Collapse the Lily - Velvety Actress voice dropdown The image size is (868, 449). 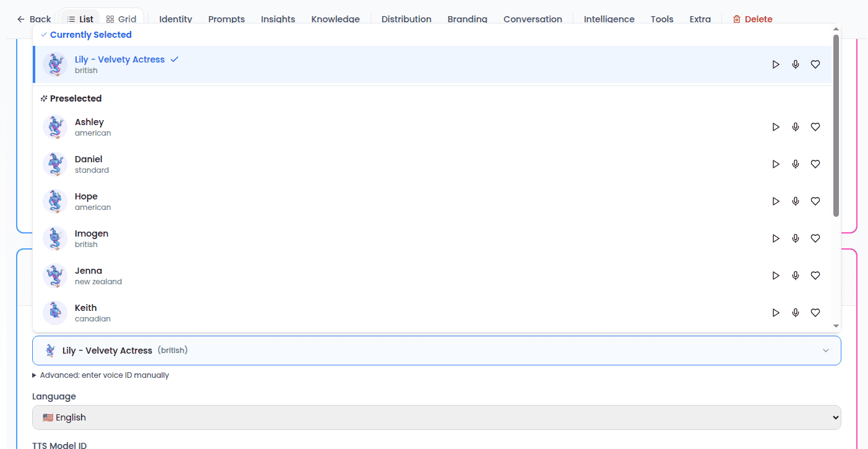pyautogui.click(x=437, y=351)
